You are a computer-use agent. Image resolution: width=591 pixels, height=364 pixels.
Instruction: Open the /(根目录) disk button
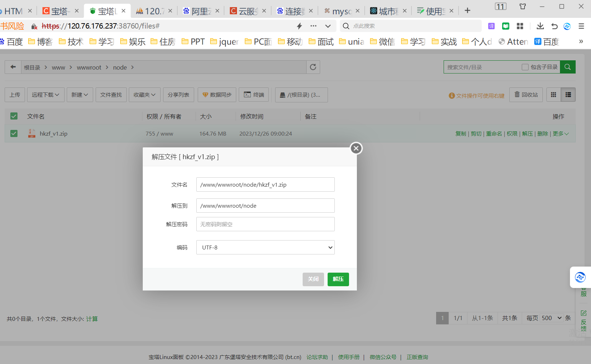click(301, 95)
